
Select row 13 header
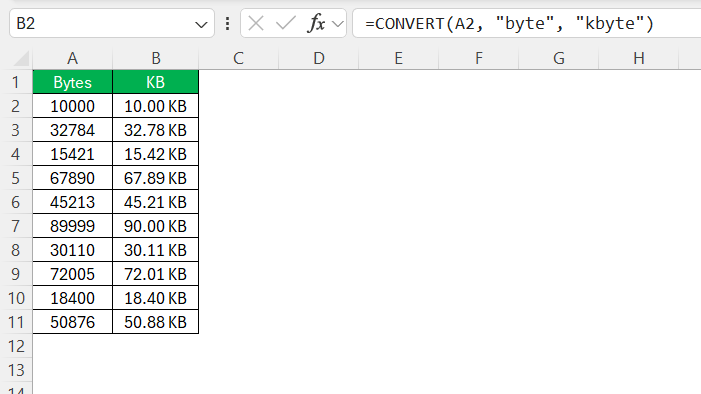pyautogui.click(x=16, y=370)
